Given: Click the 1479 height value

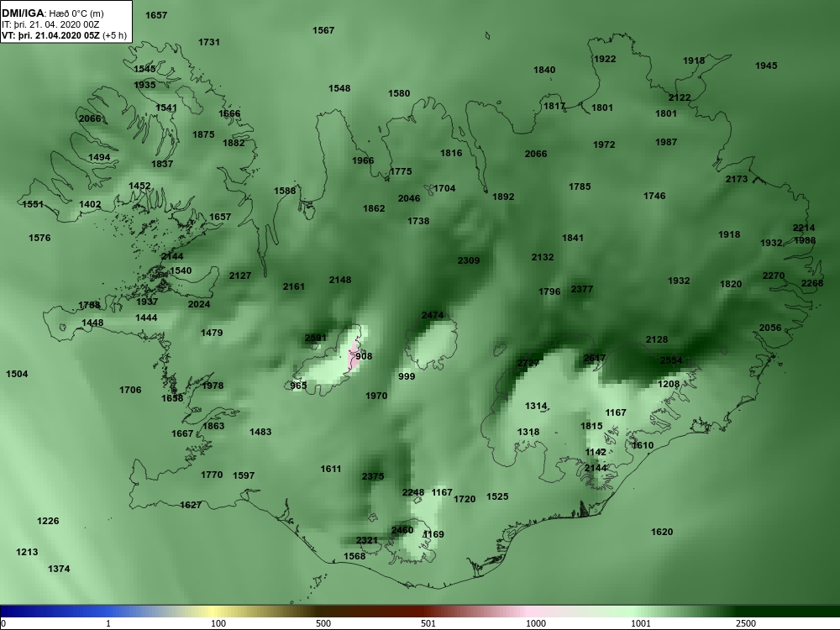Looking at the screenshot, I should (212, 333).
